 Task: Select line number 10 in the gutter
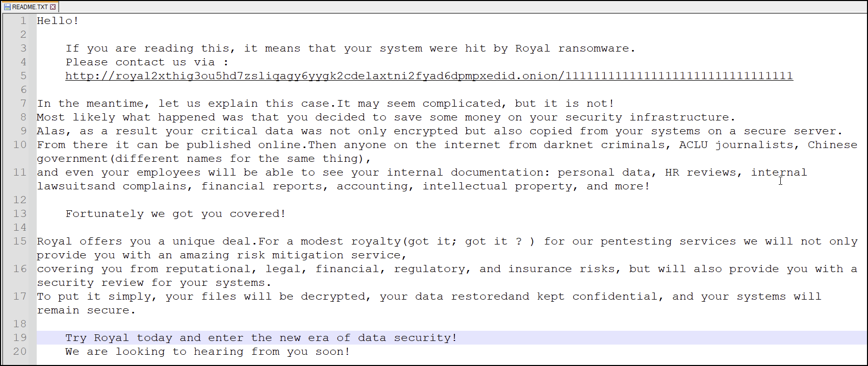click(x=20, y=145)
